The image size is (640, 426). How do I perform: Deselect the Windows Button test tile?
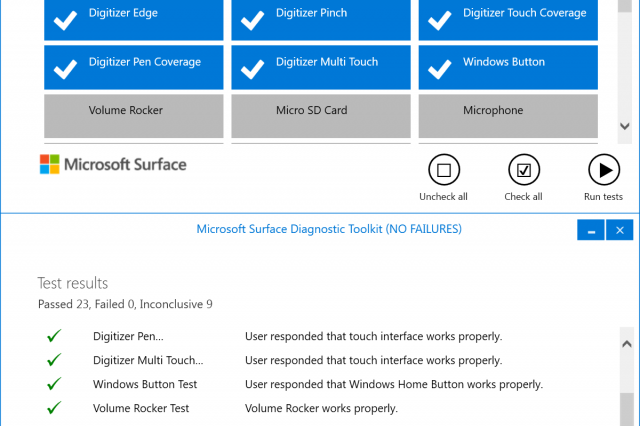tap(507, 67)
